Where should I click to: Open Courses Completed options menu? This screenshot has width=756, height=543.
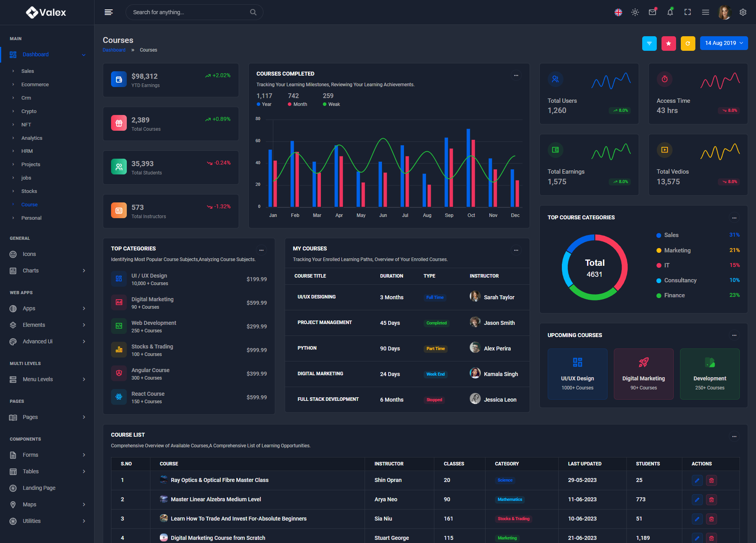point(516,75)
